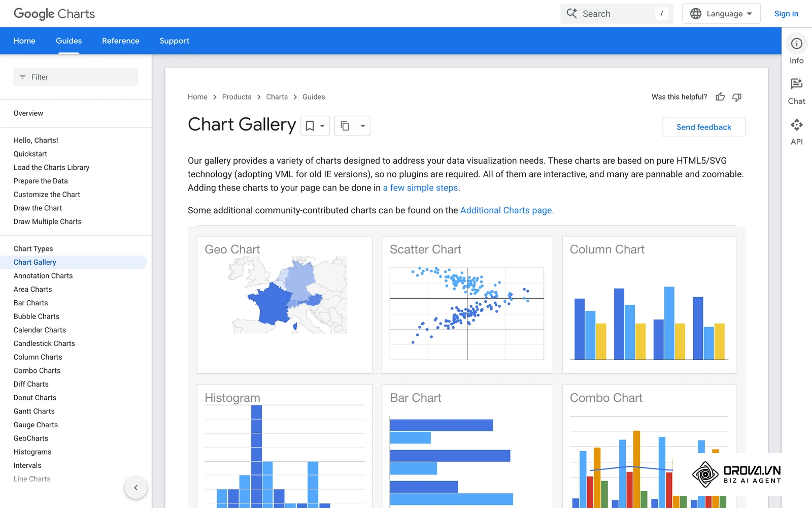Open the Language dropdown
Screen dimensions: 812x508
[721, 14]
